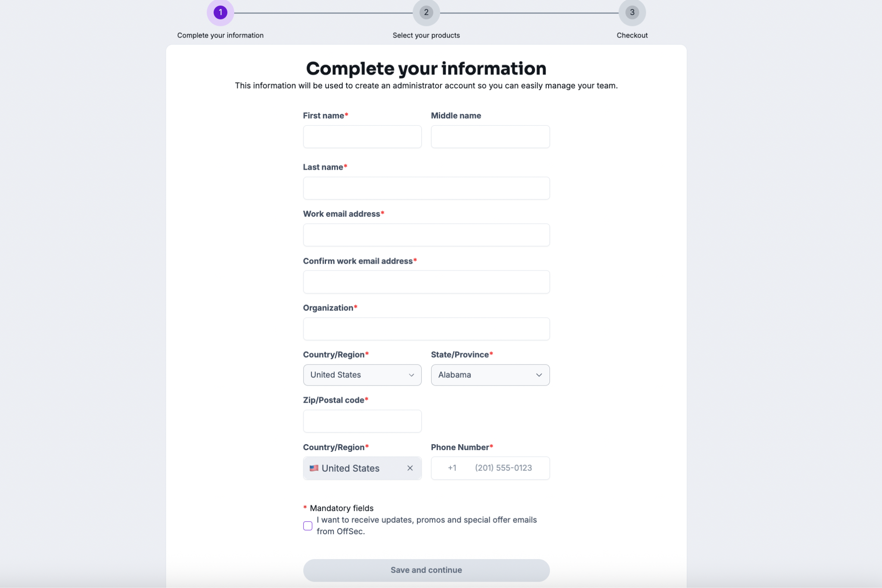Screen dimensions: 882x588
Task: Focus the First name field
Action: (362, 137)
